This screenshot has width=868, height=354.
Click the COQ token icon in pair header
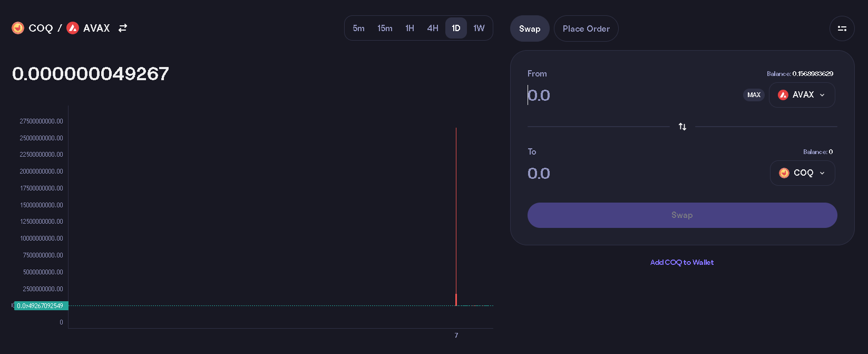pyautogui.click(x=18, y=28)
